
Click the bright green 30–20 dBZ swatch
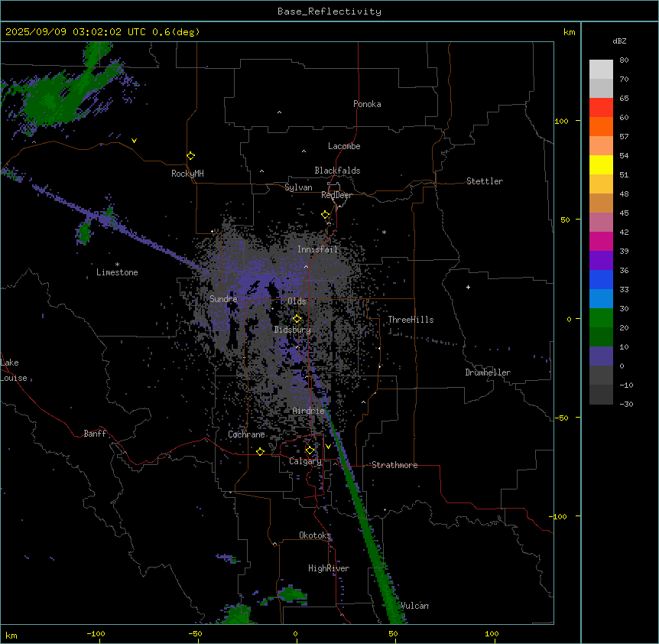tap(601, 318)
